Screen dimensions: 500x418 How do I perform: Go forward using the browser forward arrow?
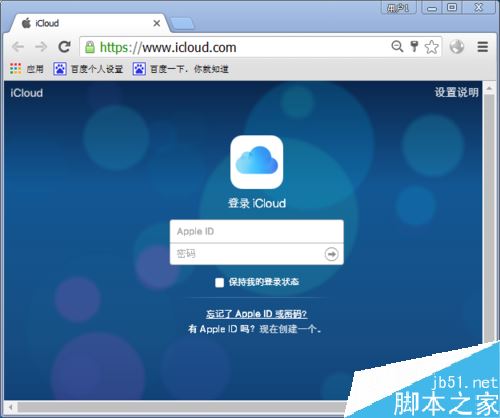[x=41, y=47]
